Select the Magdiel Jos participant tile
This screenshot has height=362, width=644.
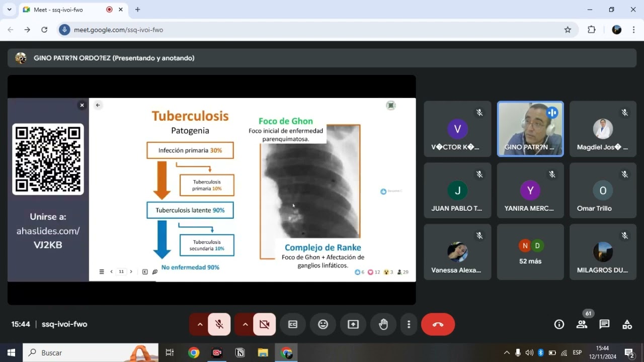click(603, 129)
